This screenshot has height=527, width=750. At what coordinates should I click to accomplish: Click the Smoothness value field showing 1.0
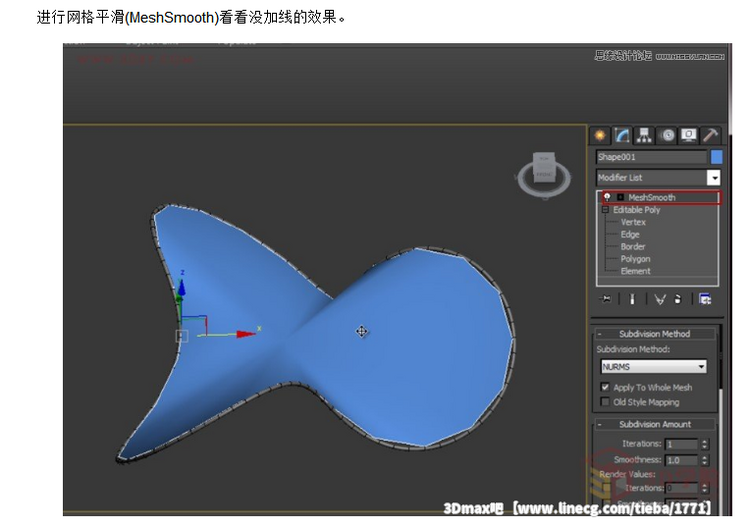tap(683, 460)
